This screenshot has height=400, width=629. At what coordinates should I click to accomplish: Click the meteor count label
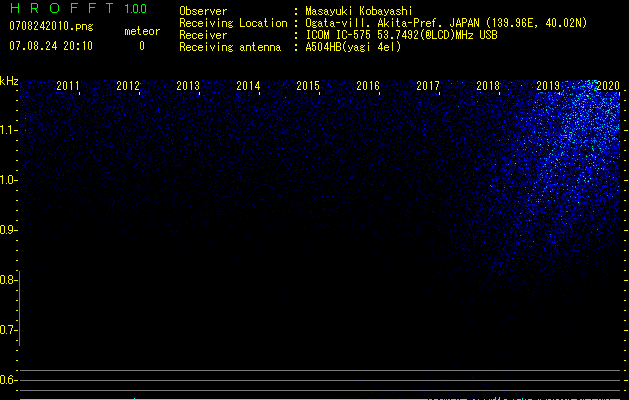click(142, 31)
